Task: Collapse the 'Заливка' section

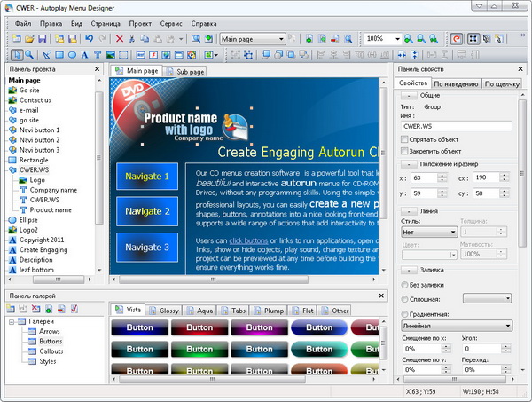Action: point(409,271)
